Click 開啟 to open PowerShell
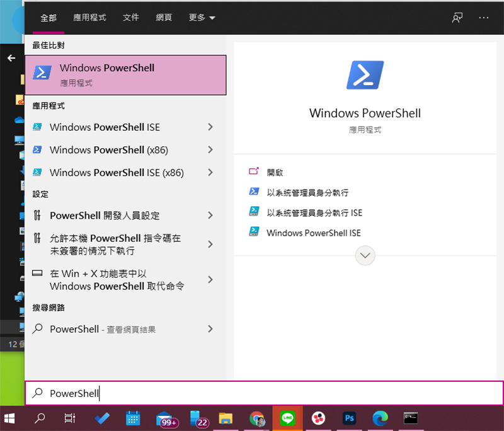The height and width of the screenshot is (431, 504). tap(275, 173)
